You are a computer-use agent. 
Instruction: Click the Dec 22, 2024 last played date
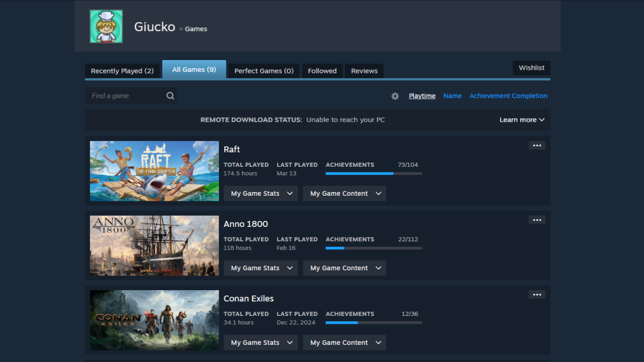[297, 323]
